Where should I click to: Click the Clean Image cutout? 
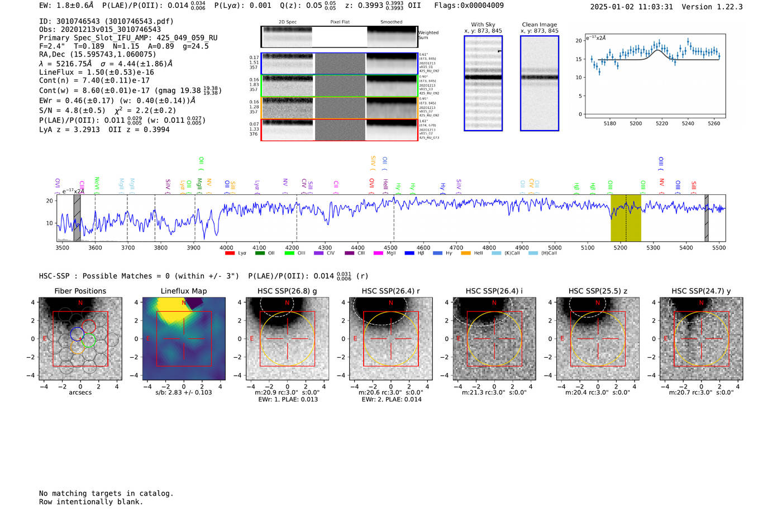pyautogui.click(x=540, y=83)
